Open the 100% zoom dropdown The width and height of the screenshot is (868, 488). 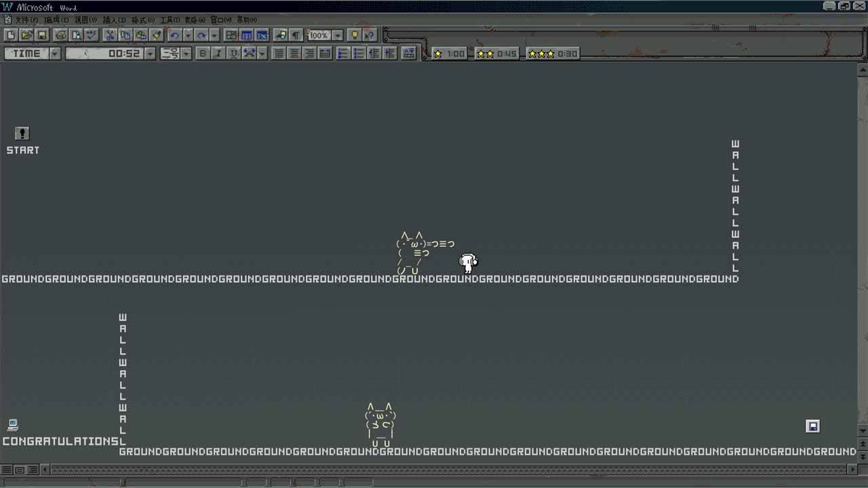[338, 35]
